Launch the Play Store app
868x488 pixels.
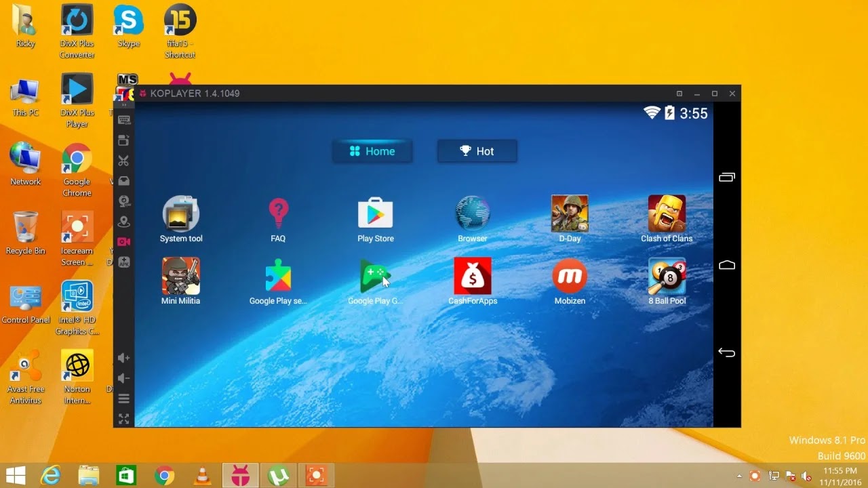pyautogui.click(x=376, y=218)
